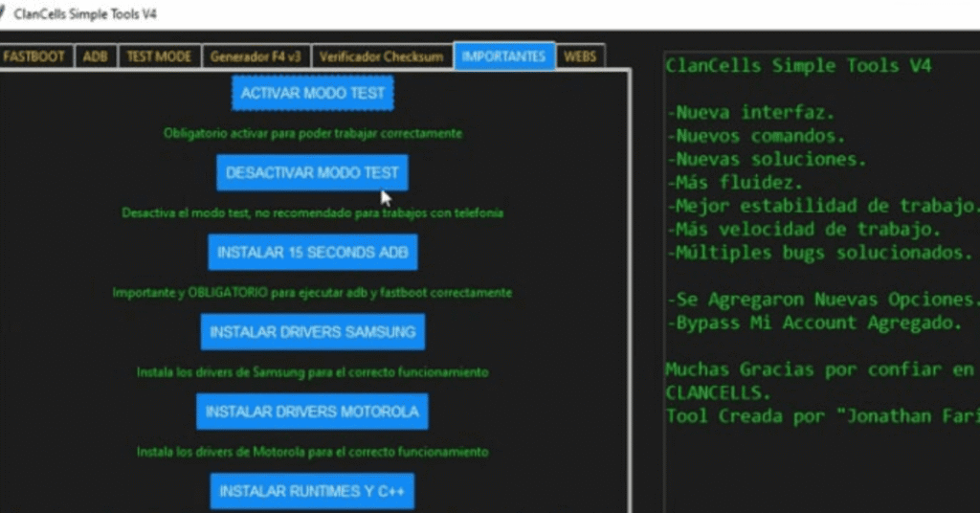Click the line '-Se Agregaron Nuevas Opciones.'
The width and height of the screenshot is (980, 513).
pos(822,300)
